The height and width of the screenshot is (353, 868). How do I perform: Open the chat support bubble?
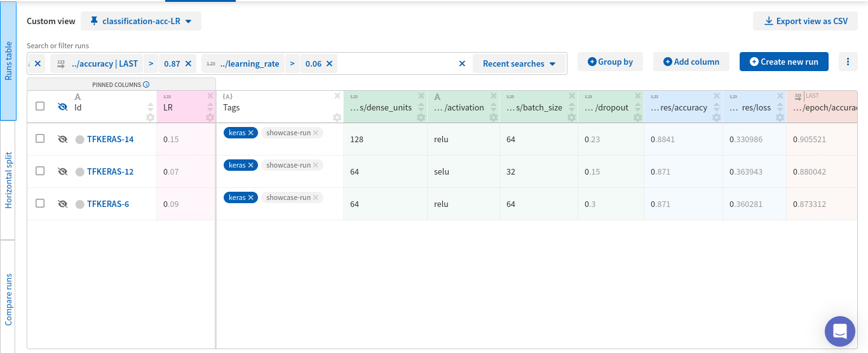coord(840,331)
